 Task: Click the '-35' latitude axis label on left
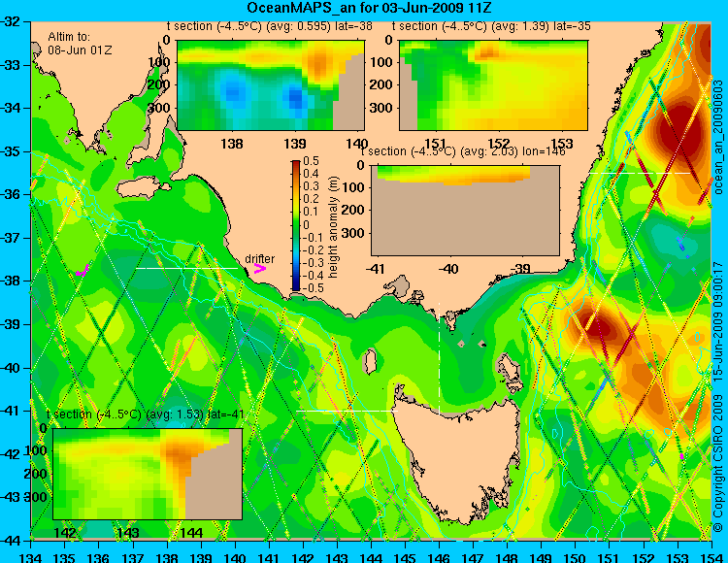pos(11,151)
